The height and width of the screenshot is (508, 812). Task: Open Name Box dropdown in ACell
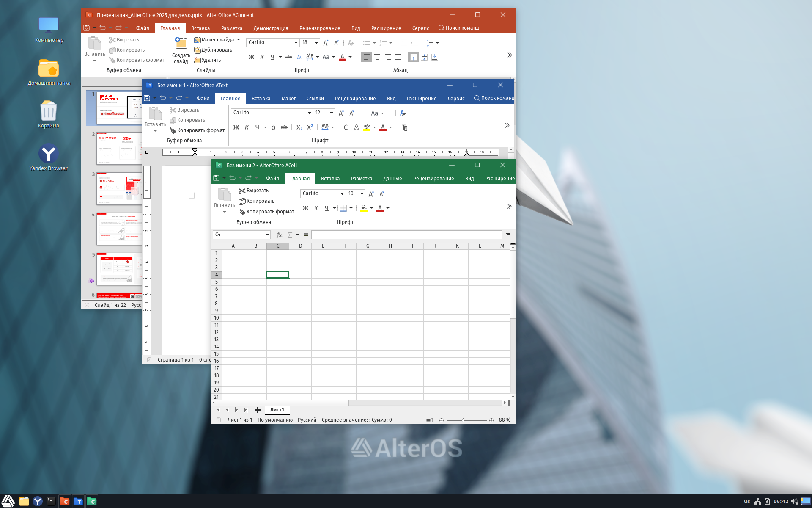pos(267,235)
